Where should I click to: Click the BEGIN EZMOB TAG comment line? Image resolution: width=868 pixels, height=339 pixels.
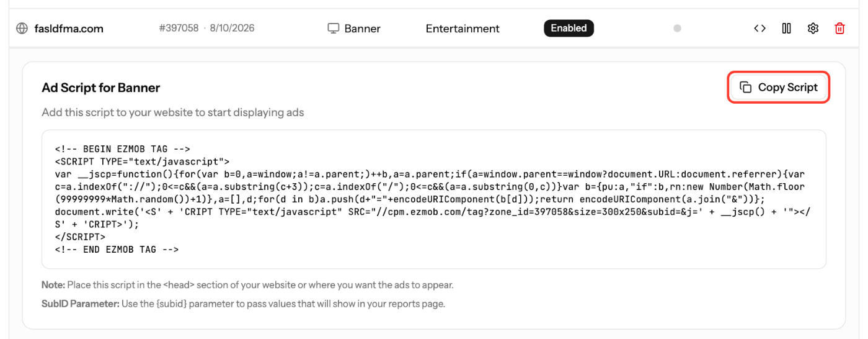(x=122, y=149)
